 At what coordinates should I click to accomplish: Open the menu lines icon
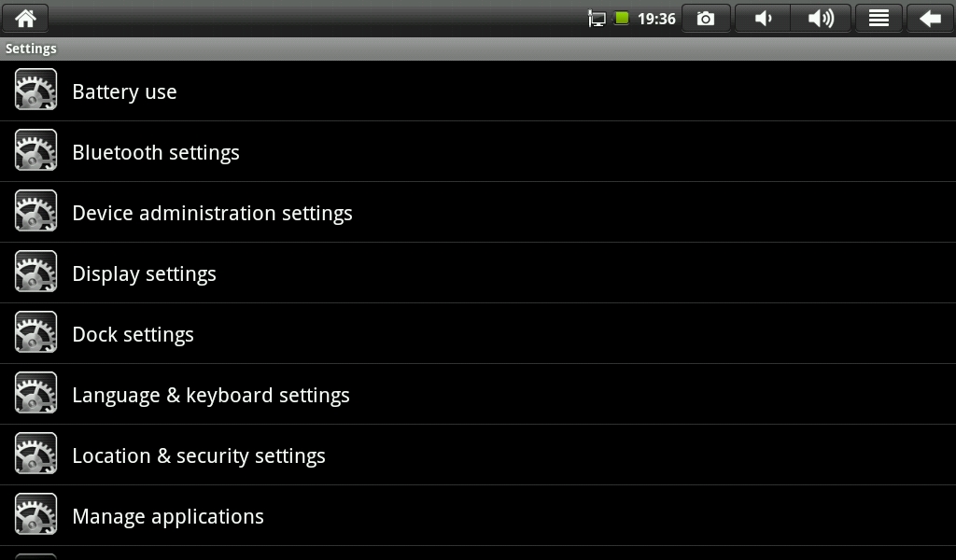coord(879,19)
